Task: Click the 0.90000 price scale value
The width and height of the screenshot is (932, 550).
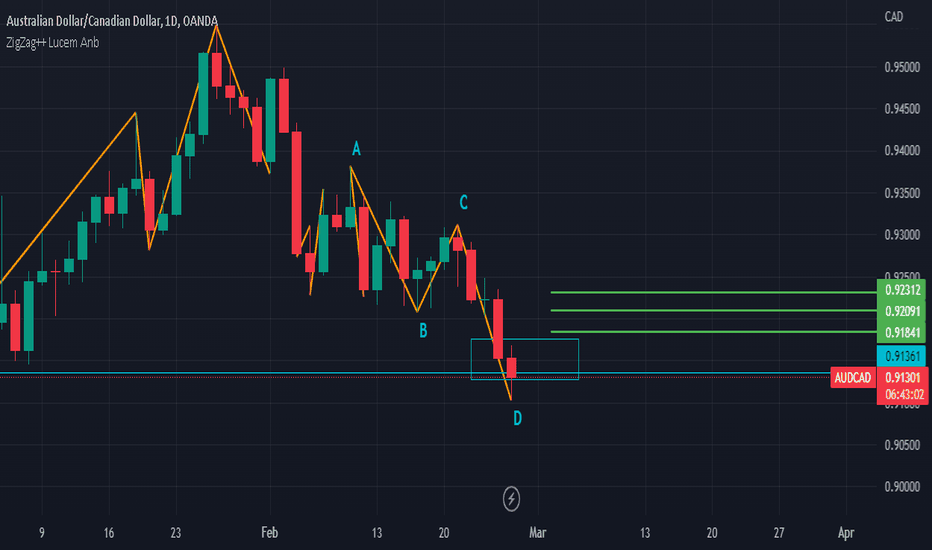Action: 902,486
